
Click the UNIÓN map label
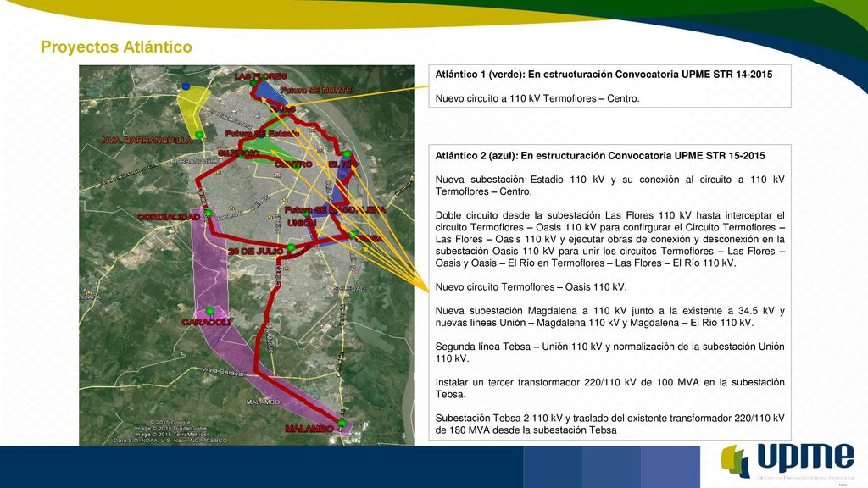302,223
